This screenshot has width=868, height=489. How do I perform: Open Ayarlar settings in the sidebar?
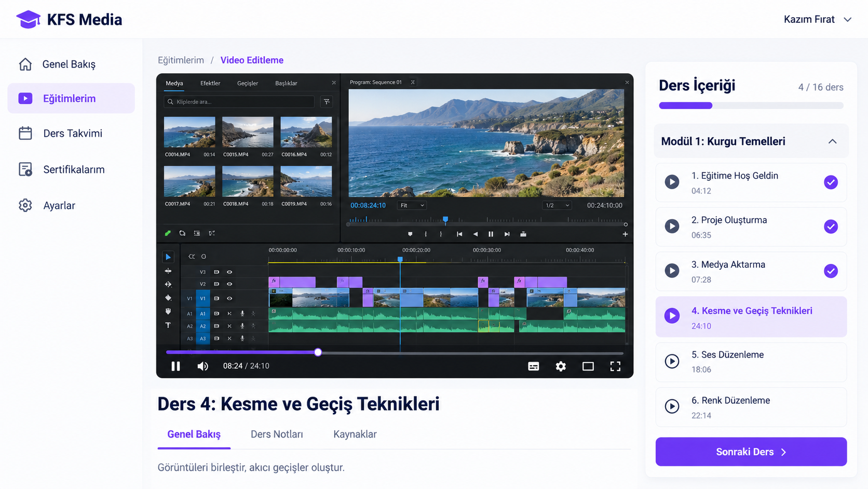pyautogui.click(x=71, y=205)
